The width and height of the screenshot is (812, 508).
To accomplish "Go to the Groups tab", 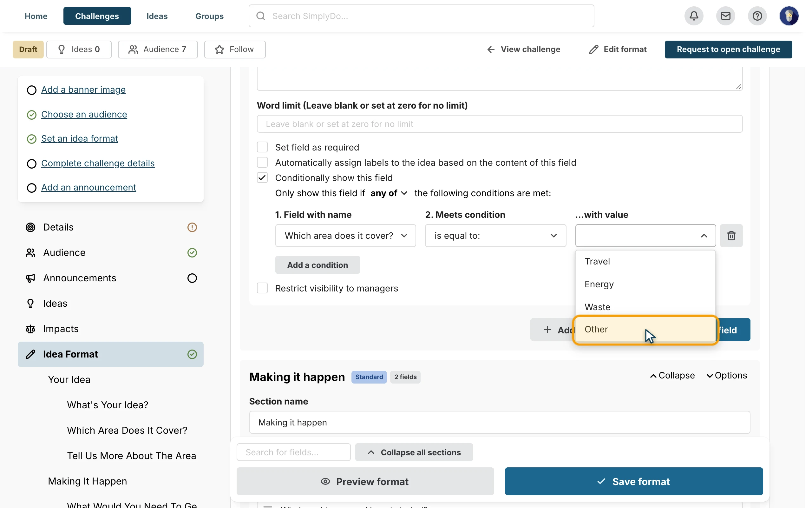I will 209,16.
